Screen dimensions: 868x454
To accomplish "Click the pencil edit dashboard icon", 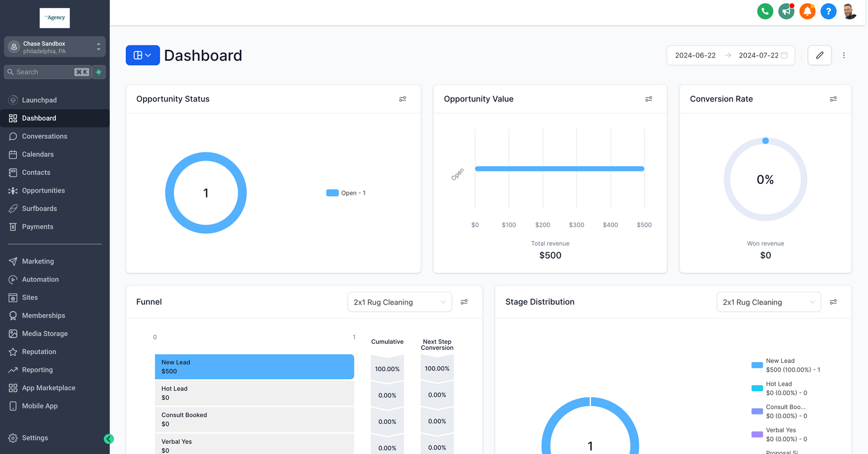I will tap(819, 55).
